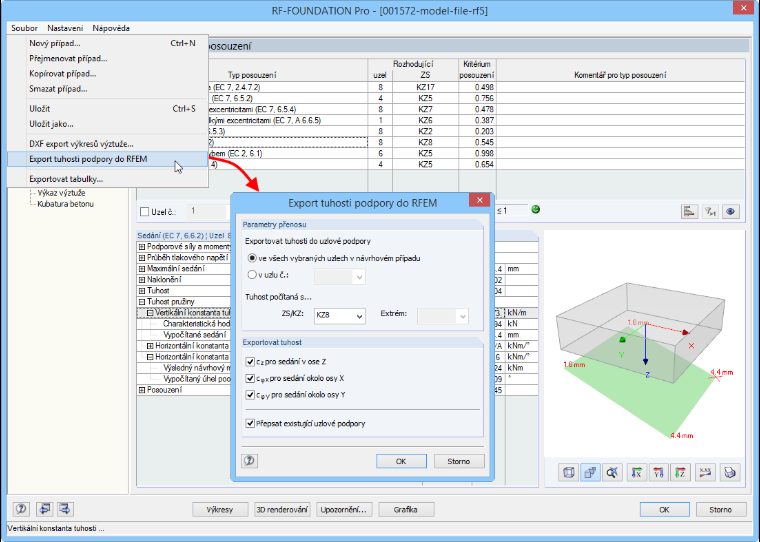Select 'Výkaz výztuže' in the navigator tree

point(61,193)
